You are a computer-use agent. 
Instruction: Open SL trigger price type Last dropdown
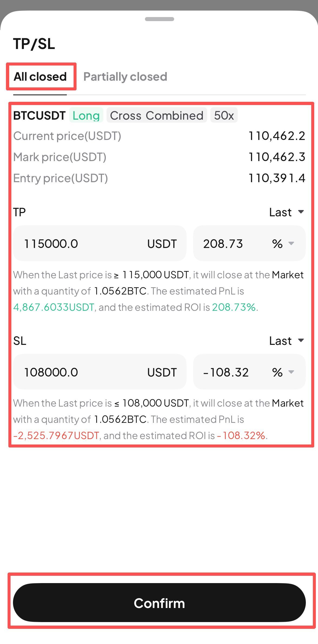click(286, 341)
